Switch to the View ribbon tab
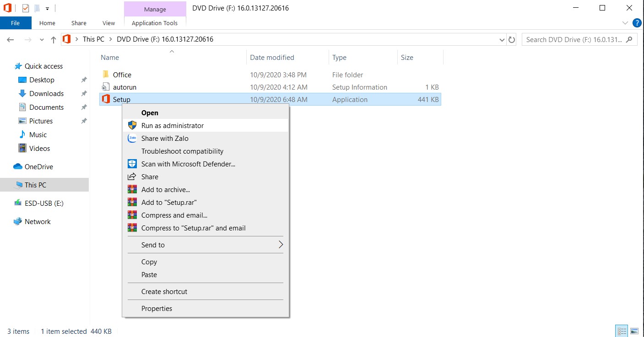644x337 pixels. point(109,23)
